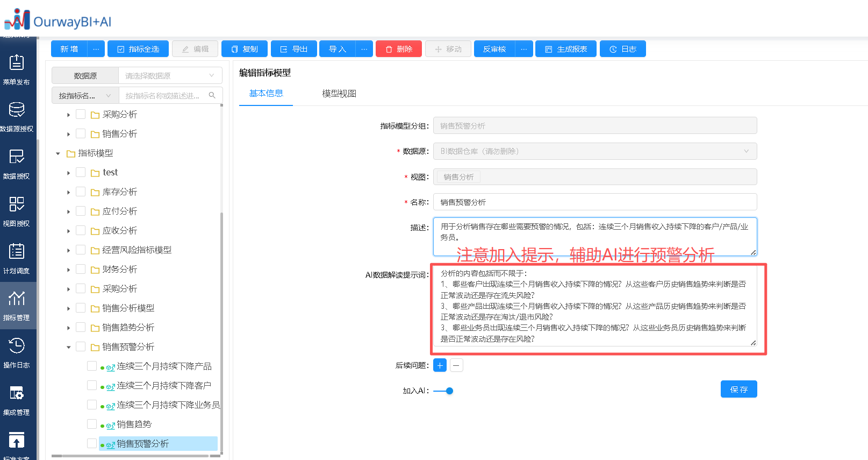Open 集成管理 sidebar icon
868x460 pixels.
click(x=17, y=400)
